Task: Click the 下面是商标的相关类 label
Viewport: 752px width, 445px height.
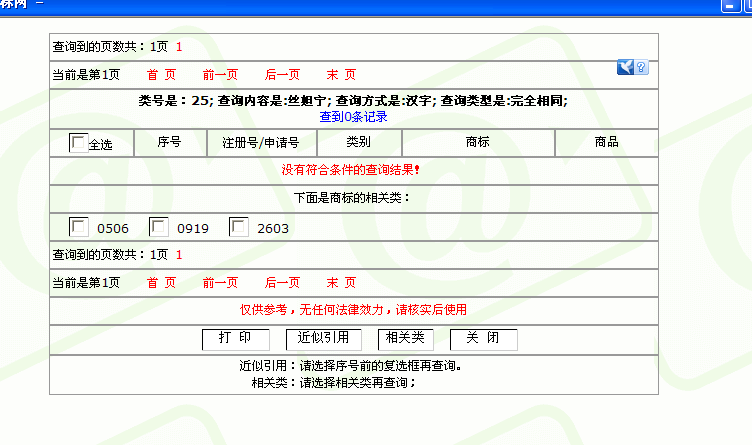Action: pos(352,198)
